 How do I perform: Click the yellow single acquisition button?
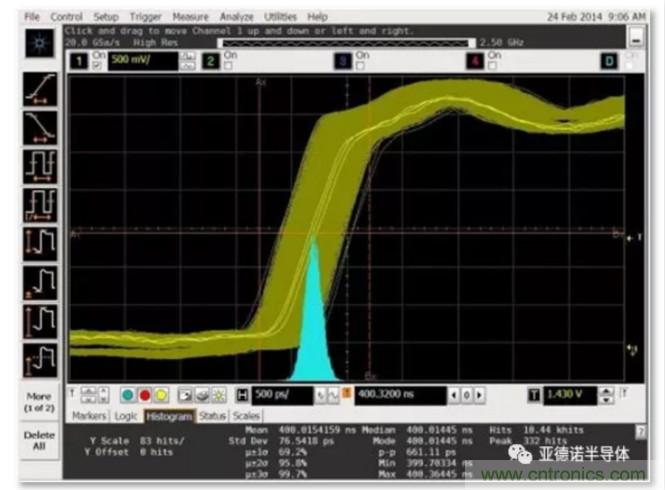pyautogui.click(x=161, y=394)
